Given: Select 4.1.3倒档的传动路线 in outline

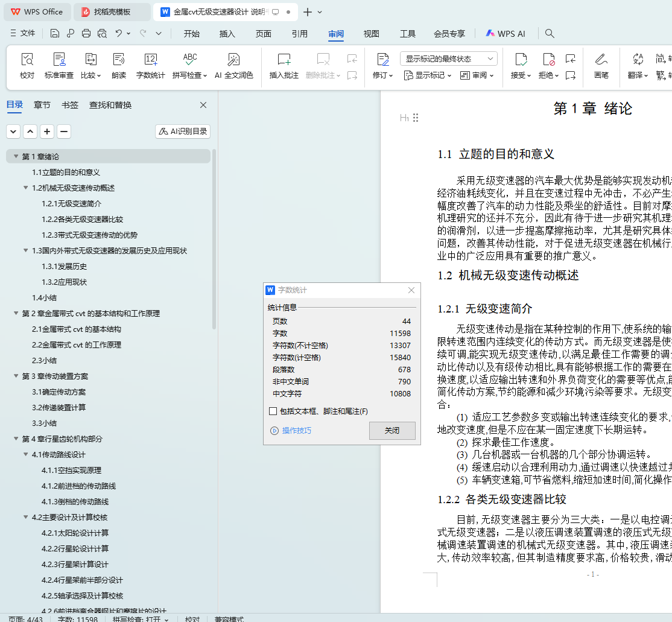Looking at the screenshot, I should pyautogui.click(x=75, y=501).
